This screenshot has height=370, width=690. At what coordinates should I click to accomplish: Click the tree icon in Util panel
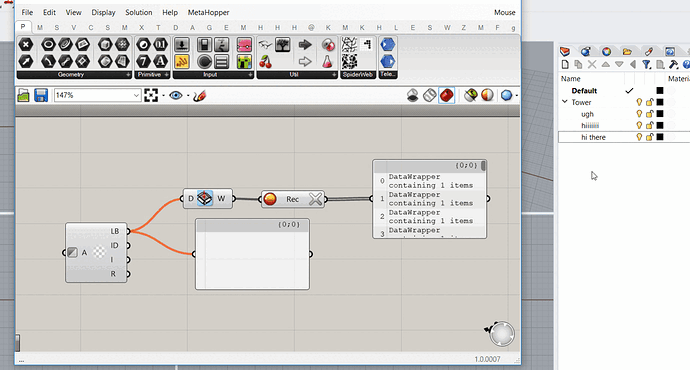pyautogui.click(x=283, y=45)
